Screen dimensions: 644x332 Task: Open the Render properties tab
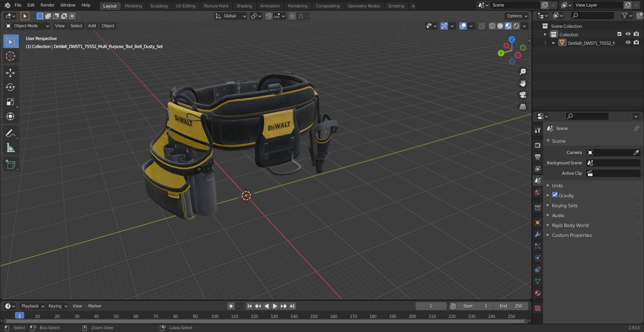coord(537,145)
